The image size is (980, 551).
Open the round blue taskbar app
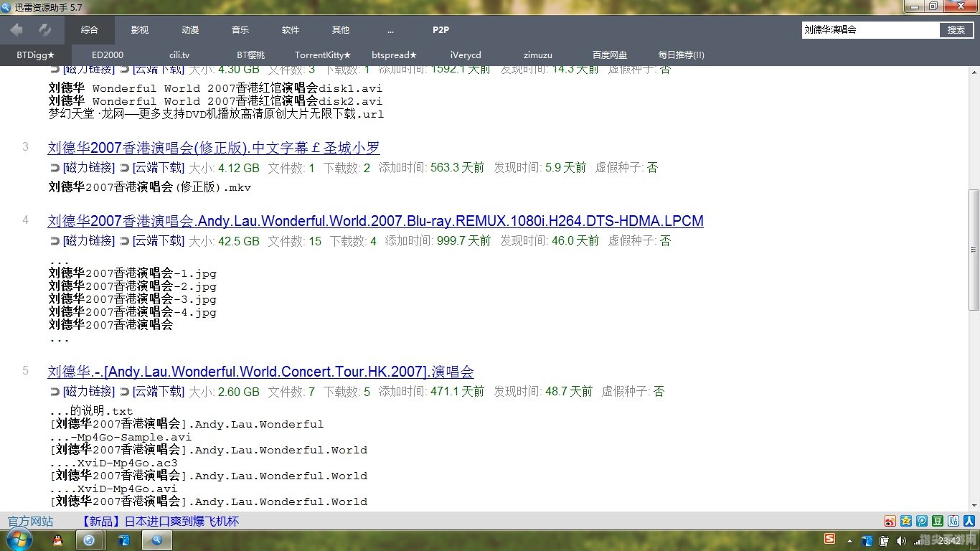(x=90, y=540)
